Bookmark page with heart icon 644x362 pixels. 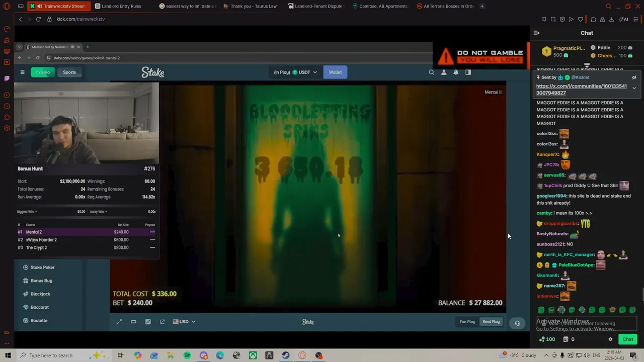(580, 19)
